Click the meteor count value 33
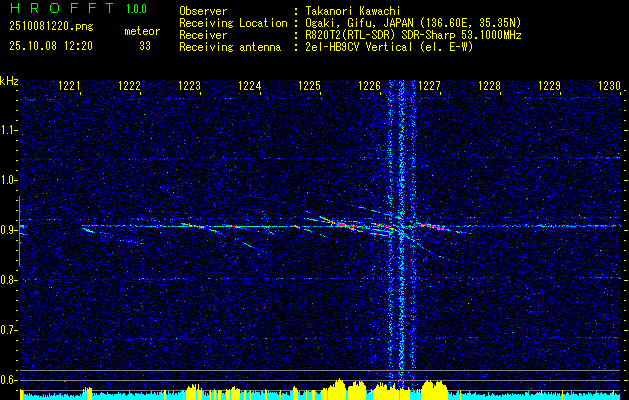Image resolution: width=629 pixels, height=400 pixels. point(145,46)
